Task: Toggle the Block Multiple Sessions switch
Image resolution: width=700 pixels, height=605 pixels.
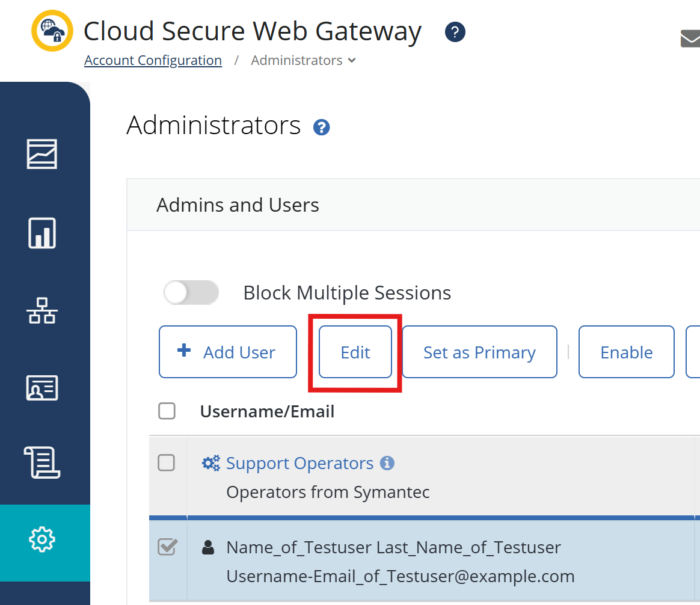Action: [191, 293]
